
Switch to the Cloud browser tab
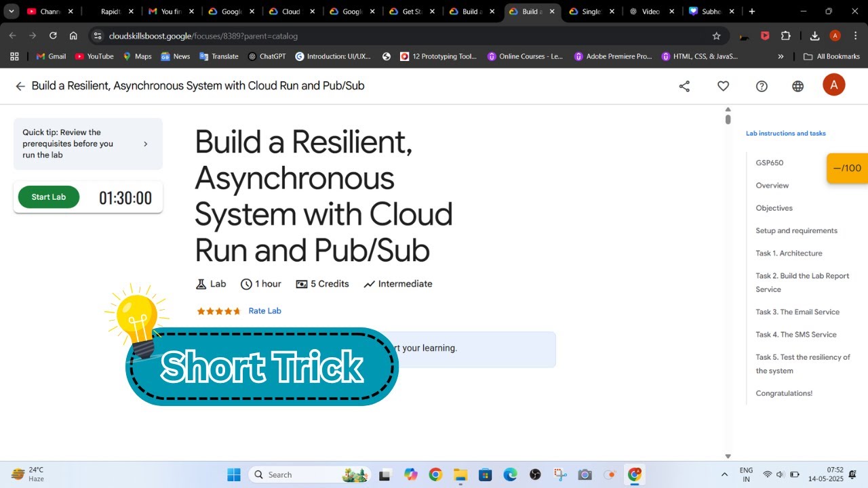pos(292,12)
